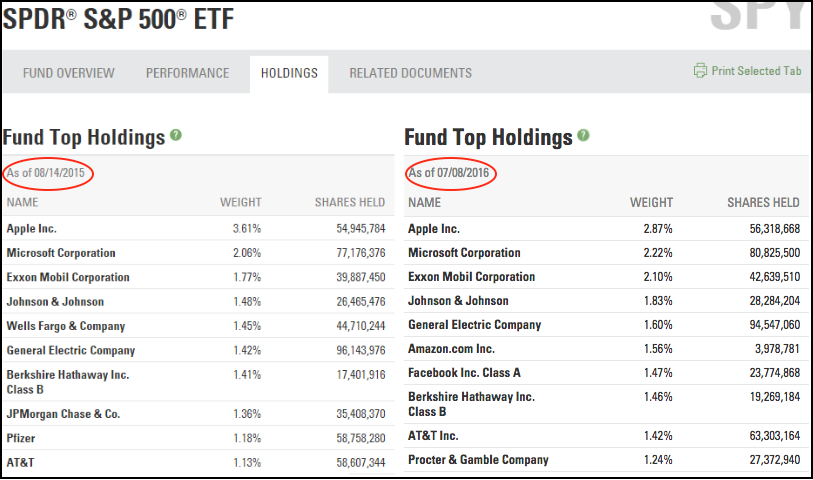The width and height of the screenshot is (813, 480).
Task: Click the SPDR S&P 500 ETF title
Action: click(x=118, y=18)
